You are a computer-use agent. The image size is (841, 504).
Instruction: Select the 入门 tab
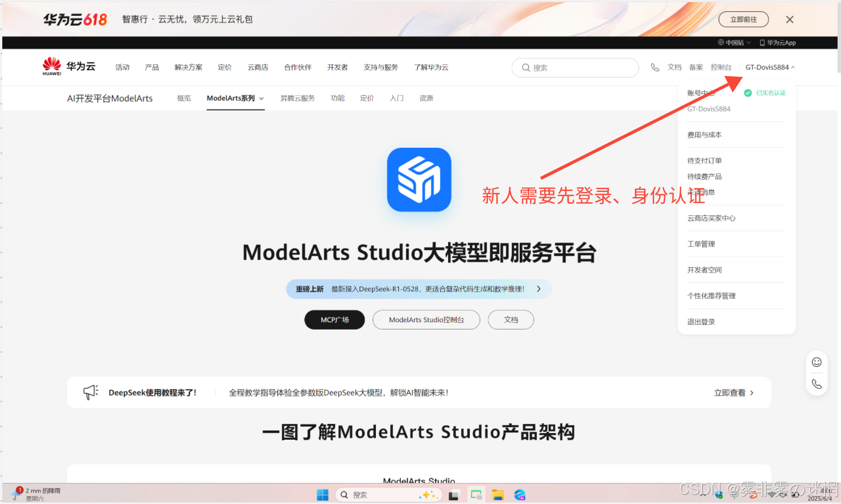[396, 98]
